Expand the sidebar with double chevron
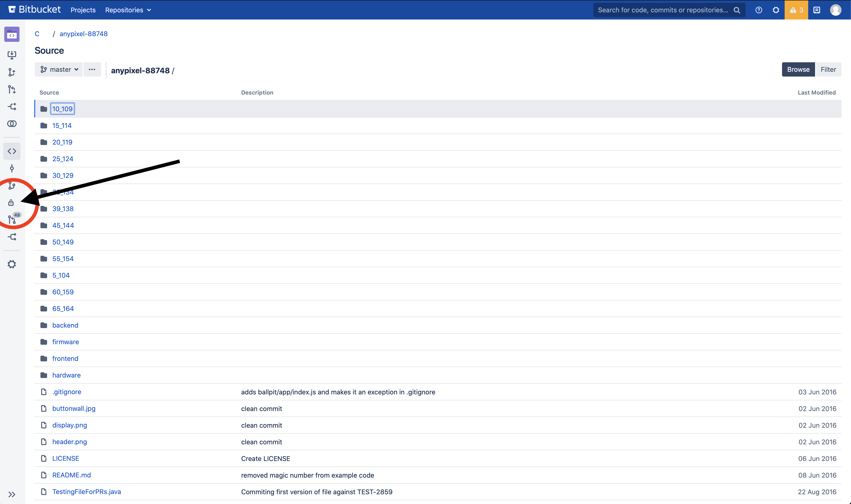Viewport: 851px width, 504px height. [12, 494]
